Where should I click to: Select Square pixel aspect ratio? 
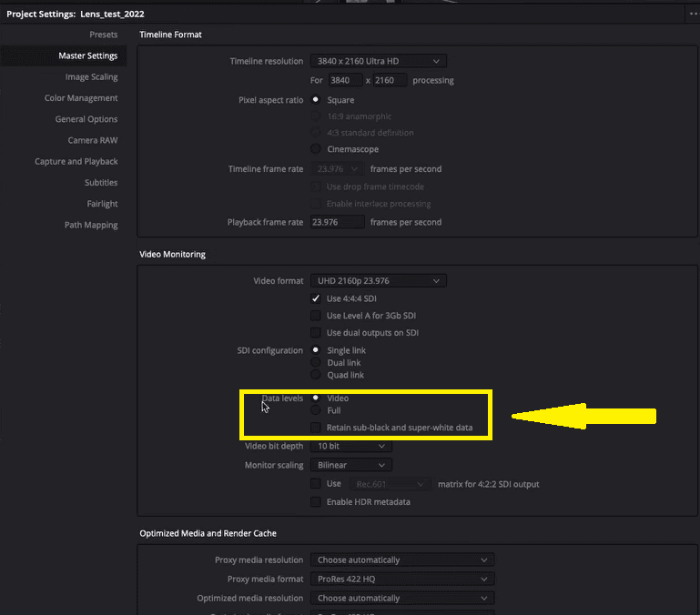point(316,99)
